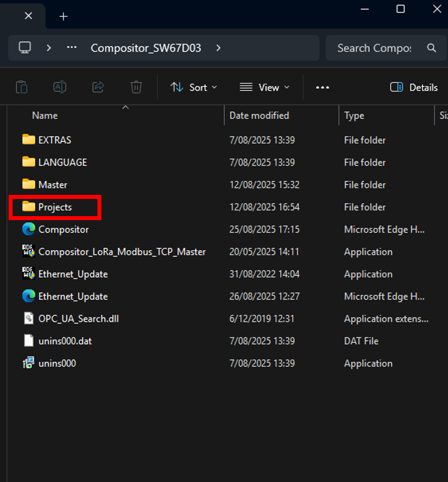
Task: Click the Delete trash icon
Action: tap(136, 88)
